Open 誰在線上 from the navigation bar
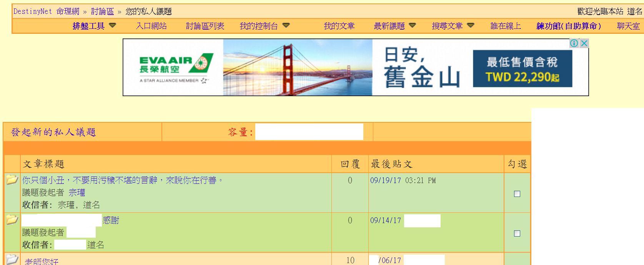This screenshot has width=644, height=265. click(506, 26)
